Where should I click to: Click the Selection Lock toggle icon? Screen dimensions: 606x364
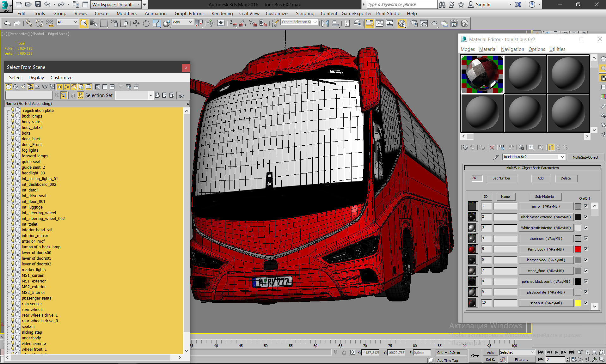tap(344, 352)
